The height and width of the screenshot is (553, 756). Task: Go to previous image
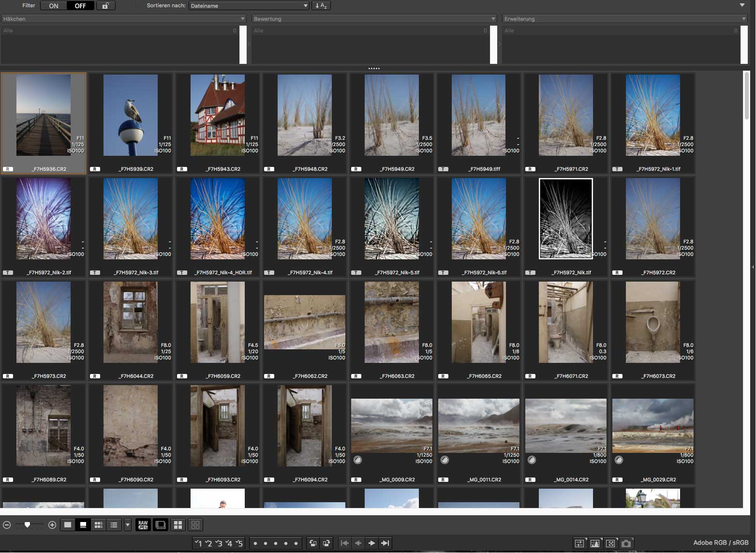(x=358, y=543)
